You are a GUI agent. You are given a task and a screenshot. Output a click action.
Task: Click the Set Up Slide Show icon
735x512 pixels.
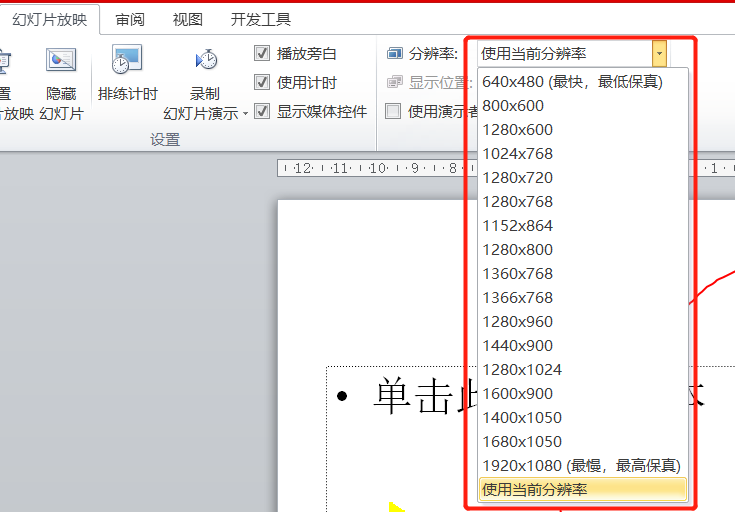tap(4, 62)
